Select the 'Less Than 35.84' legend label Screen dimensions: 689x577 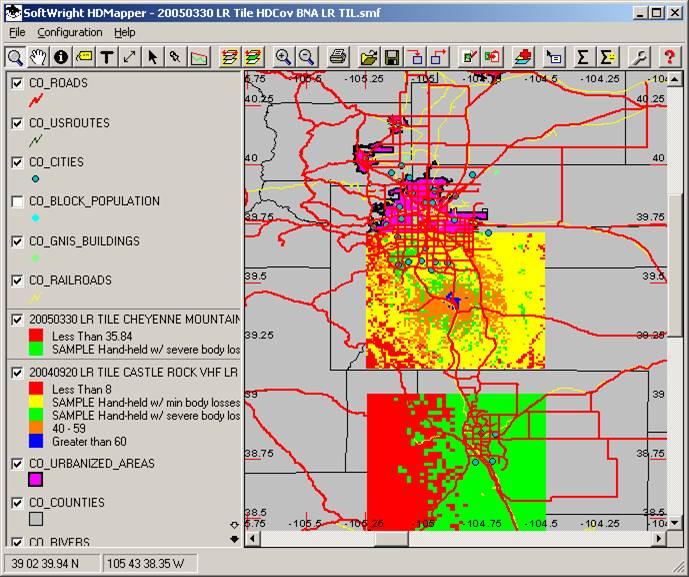92,337
